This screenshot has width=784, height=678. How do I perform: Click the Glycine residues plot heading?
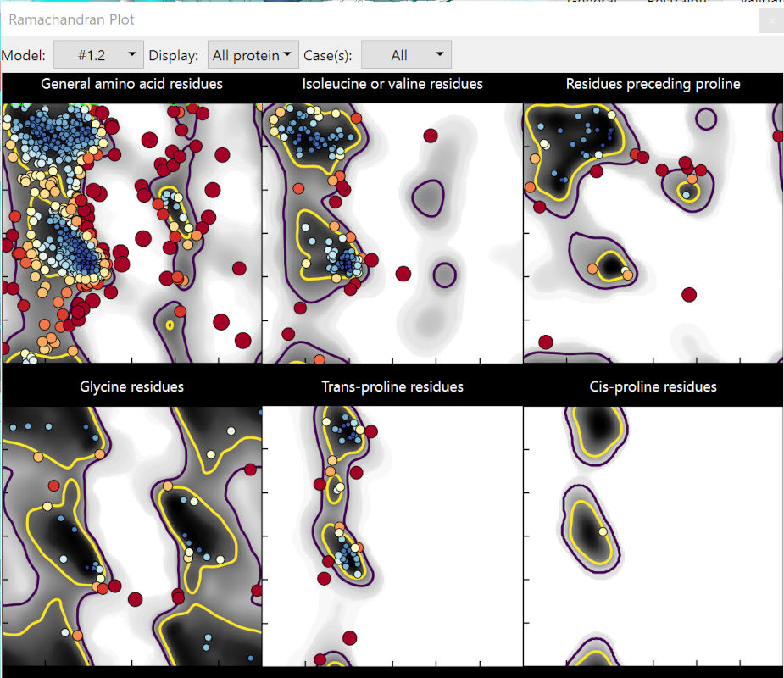pyautogui.click(x=131, y=386)
